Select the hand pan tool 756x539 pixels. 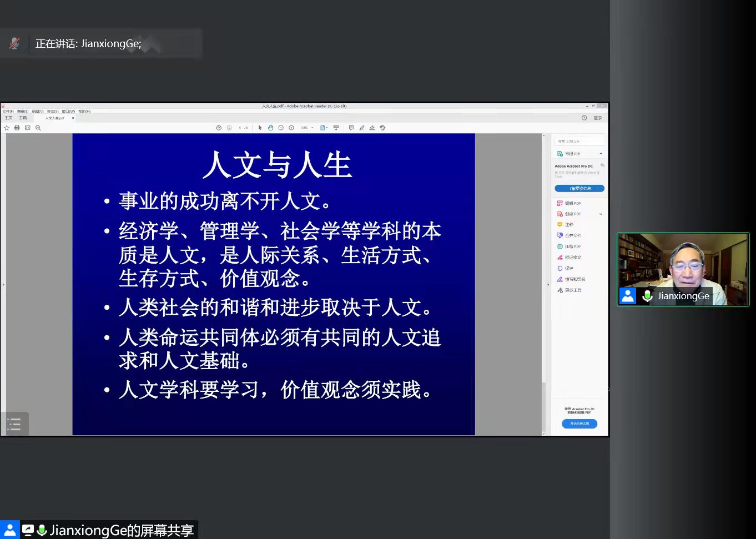pyautogui.click(x=270, y=128)
